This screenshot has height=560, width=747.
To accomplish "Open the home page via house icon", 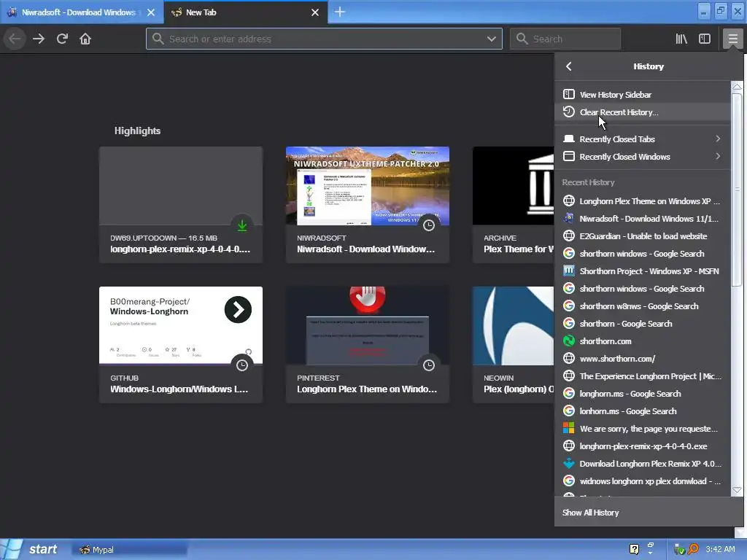I will (85, 39).
